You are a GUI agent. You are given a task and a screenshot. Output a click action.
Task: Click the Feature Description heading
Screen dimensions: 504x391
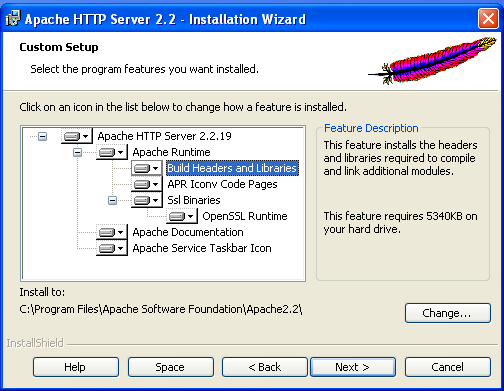click(371, 128)
